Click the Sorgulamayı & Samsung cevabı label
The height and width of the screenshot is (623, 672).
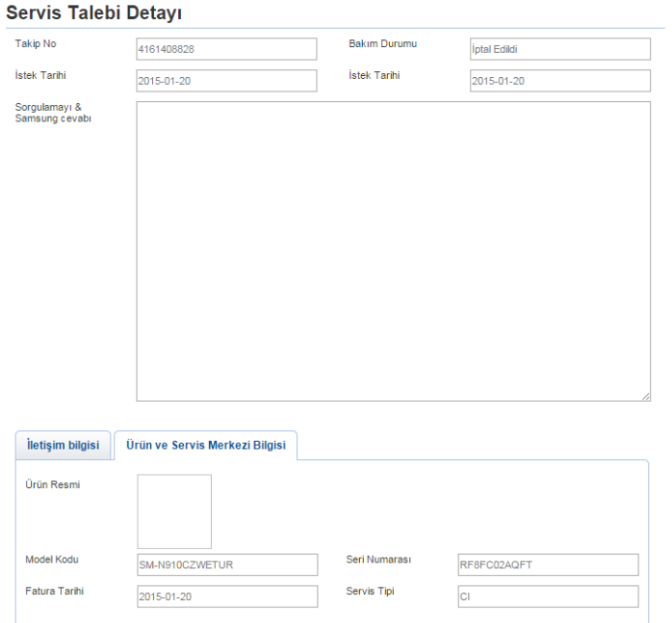[53, 113]
